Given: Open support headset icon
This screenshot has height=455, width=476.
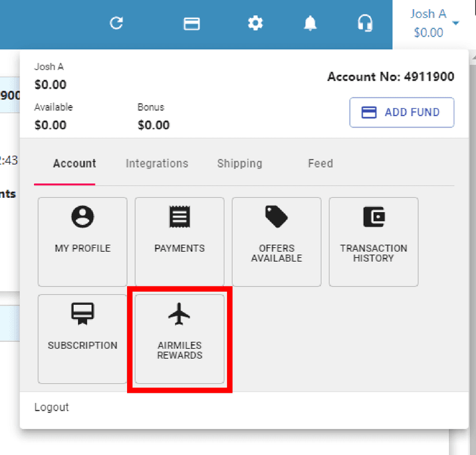Looking at the screenshot, I should [365, 23].
